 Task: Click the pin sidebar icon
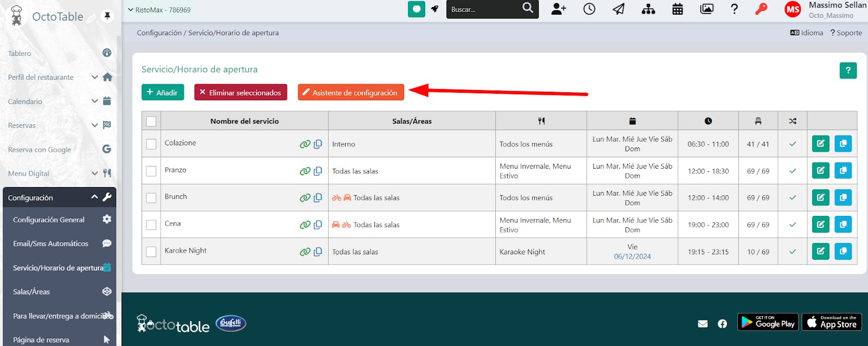107,16
